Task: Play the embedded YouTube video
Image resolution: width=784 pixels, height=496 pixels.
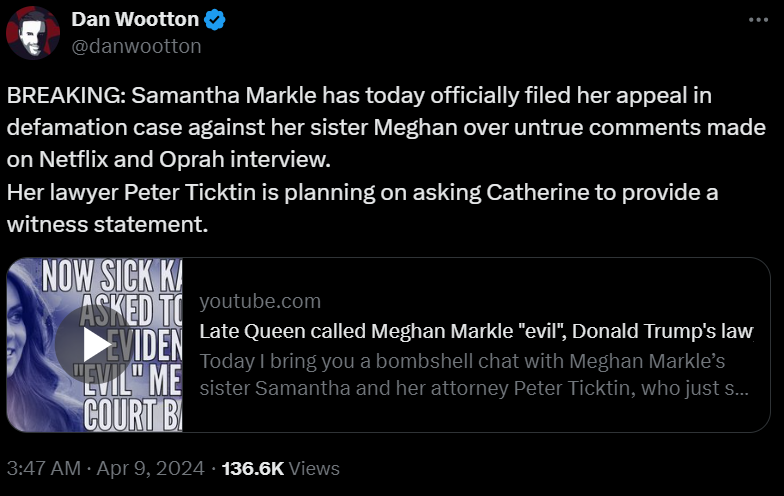Action: click(95, 345)
